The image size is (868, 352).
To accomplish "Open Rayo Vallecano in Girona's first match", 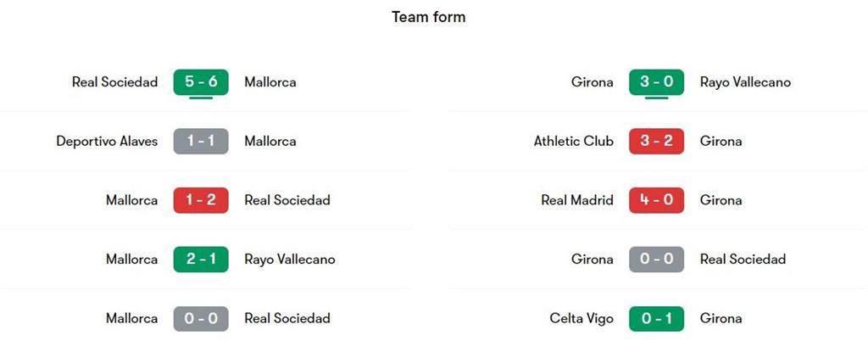I will point(746,82).
